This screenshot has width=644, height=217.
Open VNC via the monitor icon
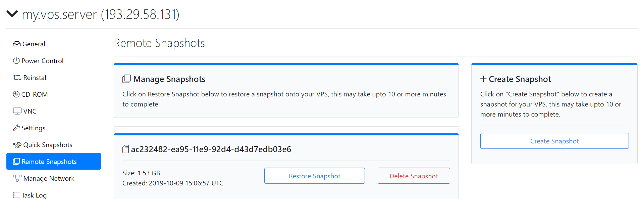click(16, 111)
